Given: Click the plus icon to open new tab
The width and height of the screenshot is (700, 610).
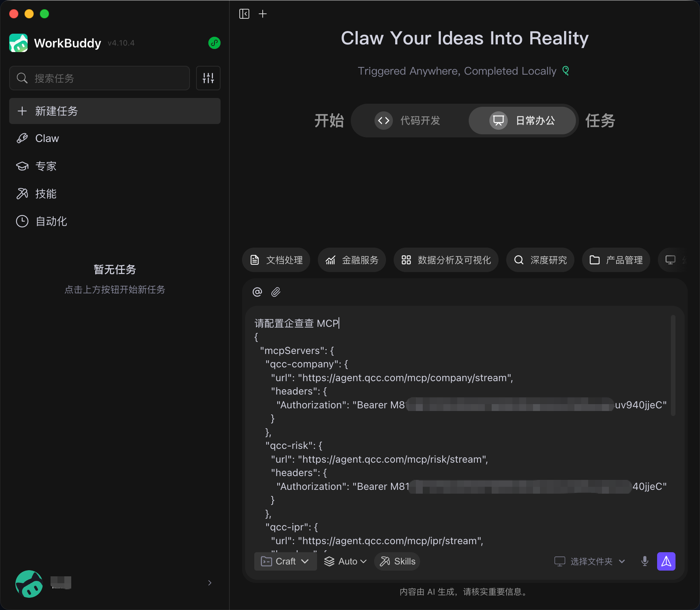Looking at the screenshot, I should pyautogui.click(x=263, y=14).
